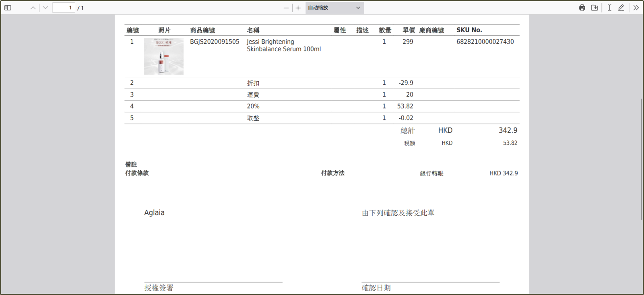Viewport: 644px width, 295px height.
Task: Open the more tools menu
Action: coord(636,8)
